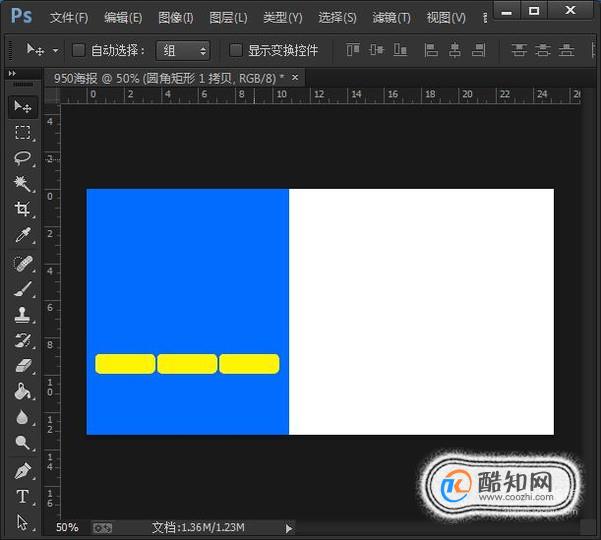Screen dimensions: 601x540
Task: Click align vertical centers icon
Action: tap(376, 50)
